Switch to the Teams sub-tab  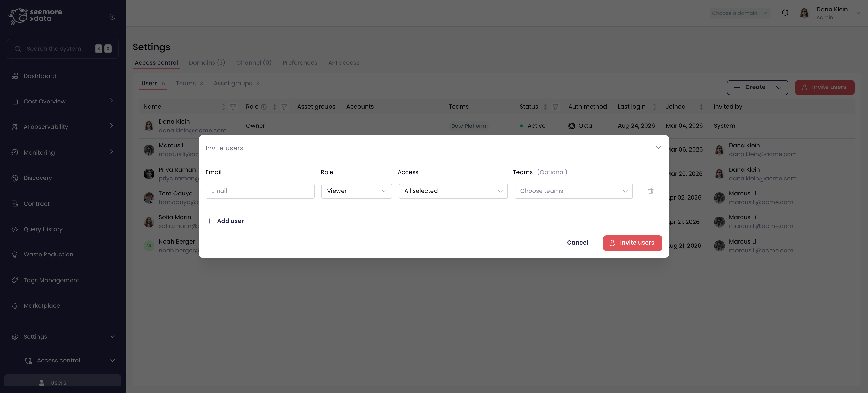189,83
